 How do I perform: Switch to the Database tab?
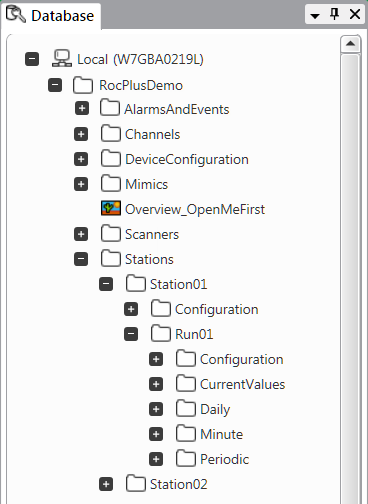tap(51, 15)
